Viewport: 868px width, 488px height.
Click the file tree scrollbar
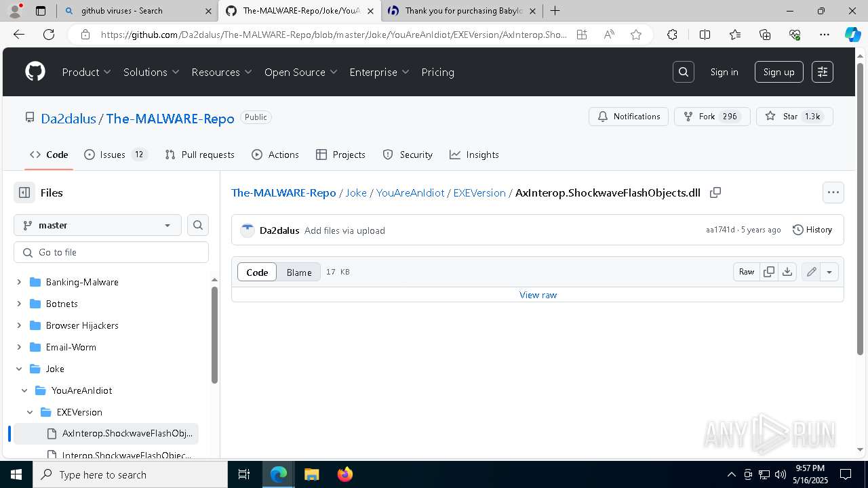[214, 335]
